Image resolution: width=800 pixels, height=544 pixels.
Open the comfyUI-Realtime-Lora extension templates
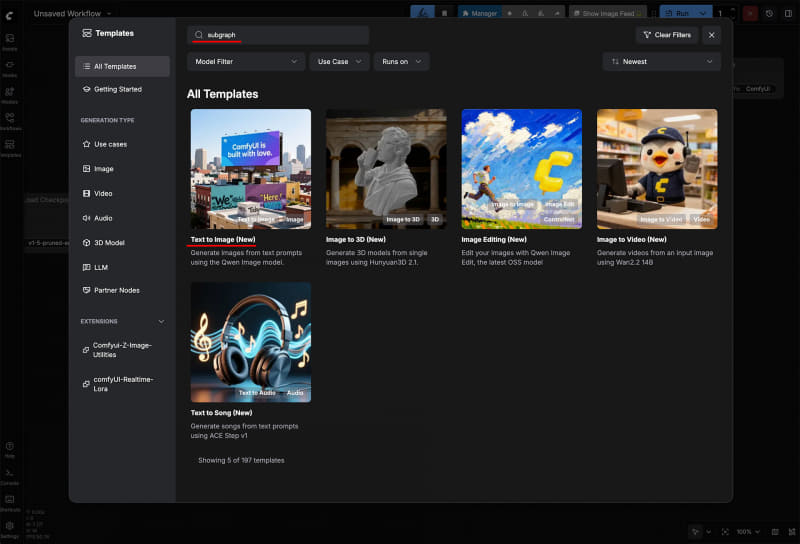click(122, 384)
